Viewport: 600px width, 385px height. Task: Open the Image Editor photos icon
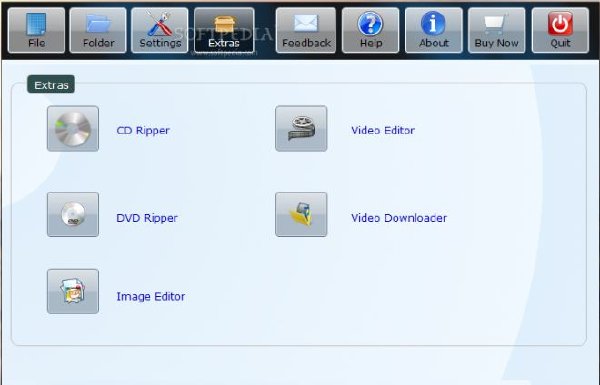pyautogui.click(x=73, y=291)
